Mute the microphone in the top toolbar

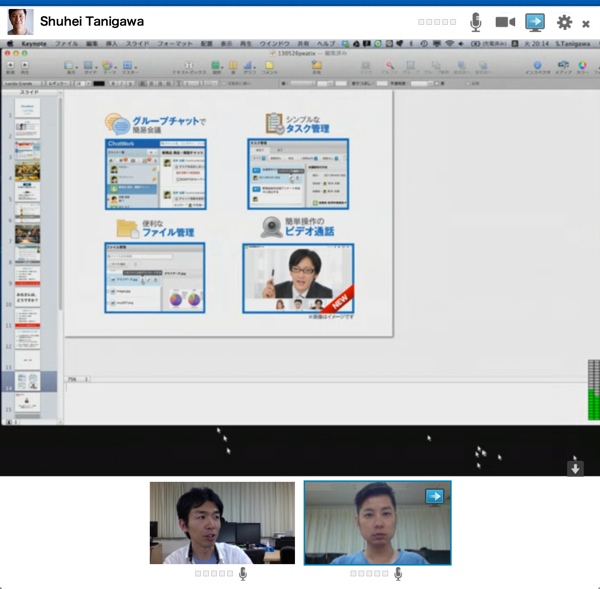(476, 22)
